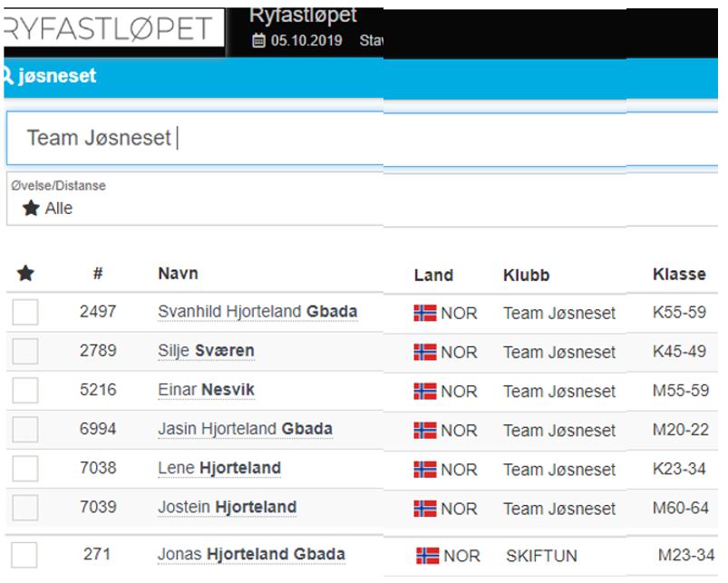Click bib number 2497

(98, 311)
